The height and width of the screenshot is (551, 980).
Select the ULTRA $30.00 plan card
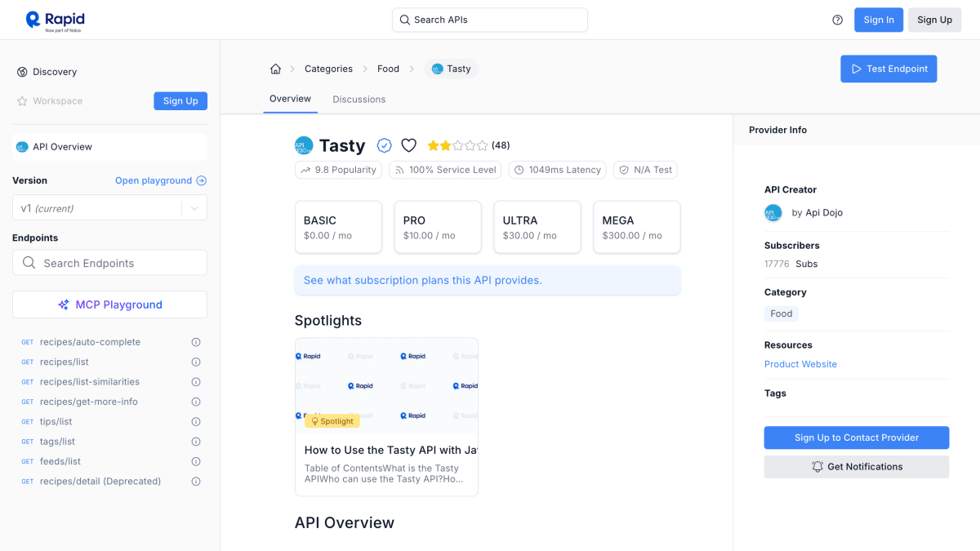(x=537, y=227)
